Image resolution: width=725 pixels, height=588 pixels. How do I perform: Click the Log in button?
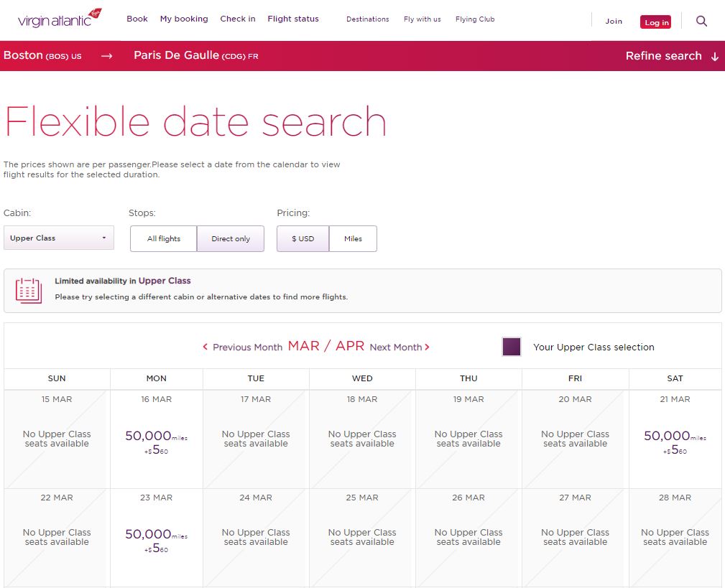pos(655,22)
